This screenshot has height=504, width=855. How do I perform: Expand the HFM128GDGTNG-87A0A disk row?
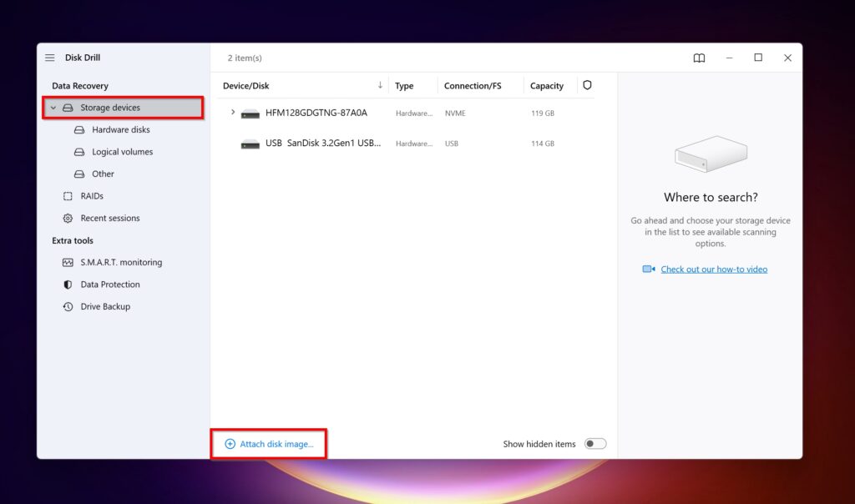coord(232,112)
